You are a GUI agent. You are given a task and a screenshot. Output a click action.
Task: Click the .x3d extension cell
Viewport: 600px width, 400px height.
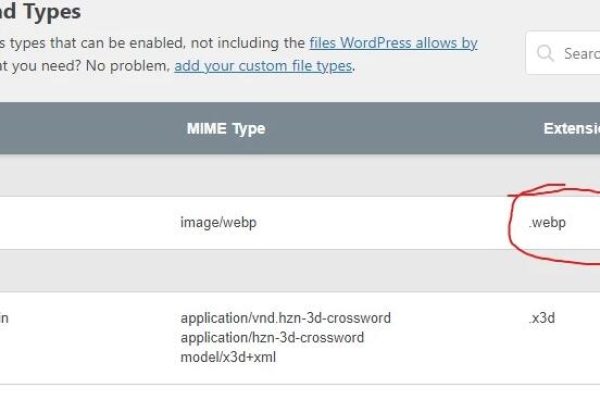tap(541, 318)
